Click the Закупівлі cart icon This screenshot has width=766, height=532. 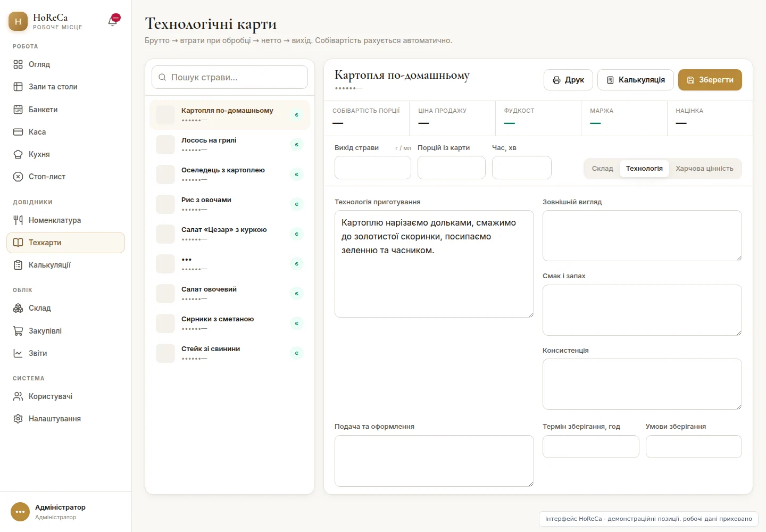point(18,331)
